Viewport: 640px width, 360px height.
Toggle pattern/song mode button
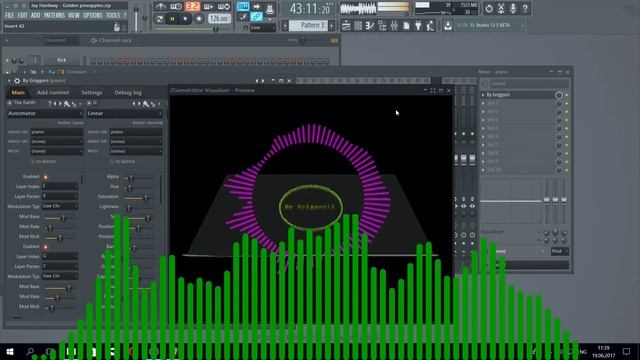[x=159, y=19]
